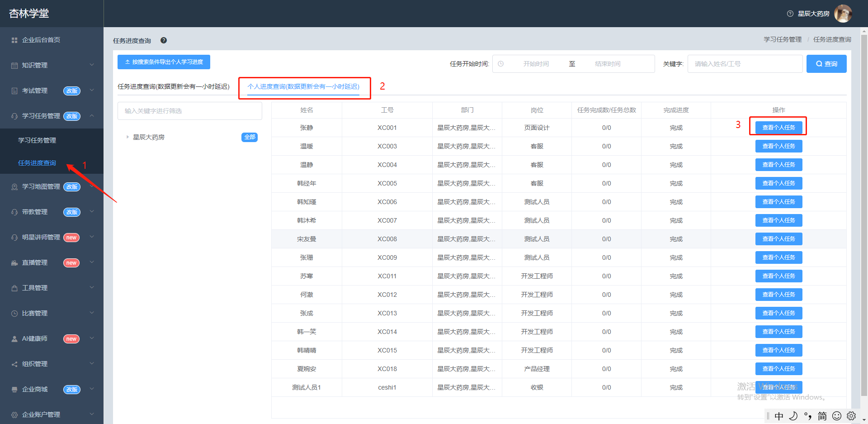Click 学习任务管理 breadcrumb link
Viewport: 868px width, 424px height.
click(783, 40)
